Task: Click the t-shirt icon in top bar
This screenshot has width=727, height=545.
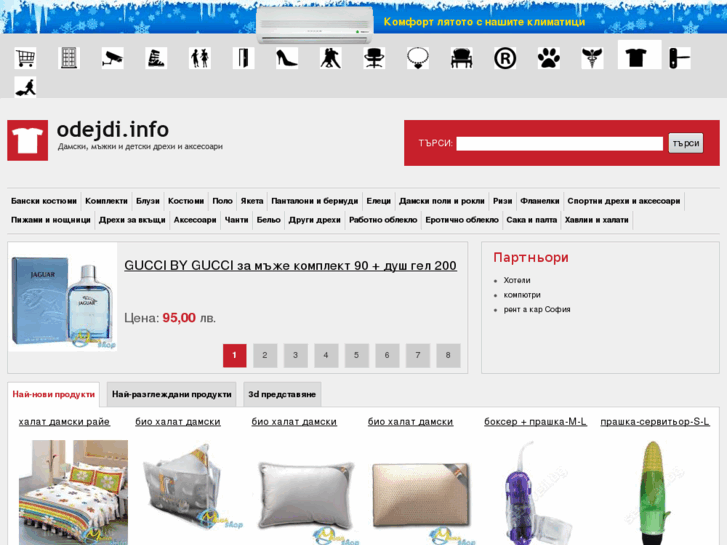Action: tap(639, 55)
